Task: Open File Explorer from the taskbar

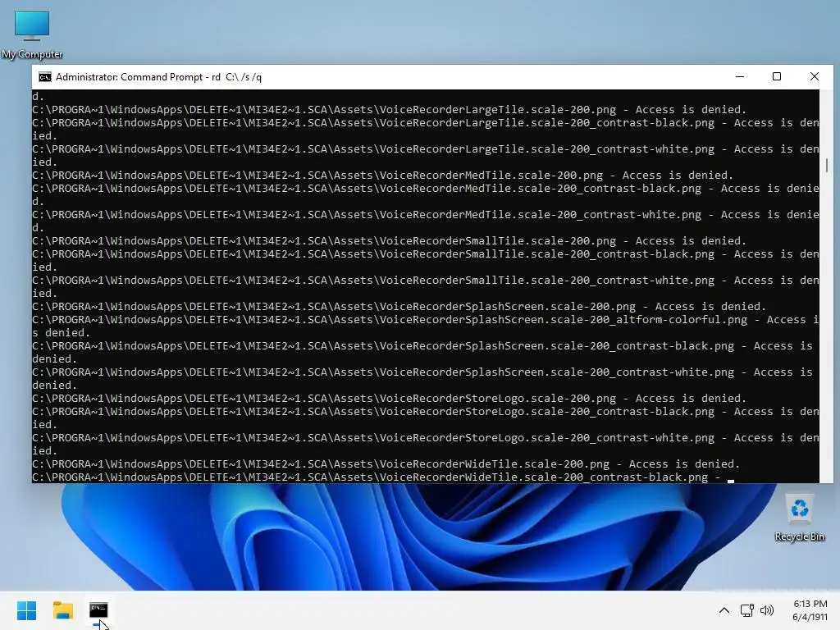Action: point(62,610)
